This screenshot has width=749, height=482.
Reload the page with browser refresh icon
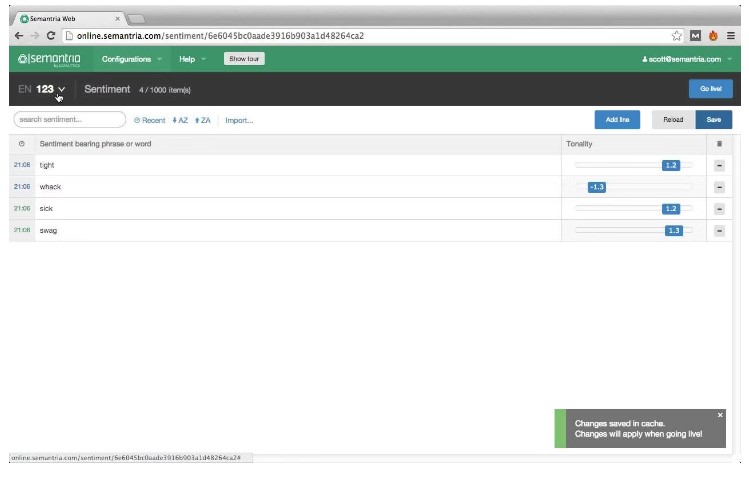51,36
